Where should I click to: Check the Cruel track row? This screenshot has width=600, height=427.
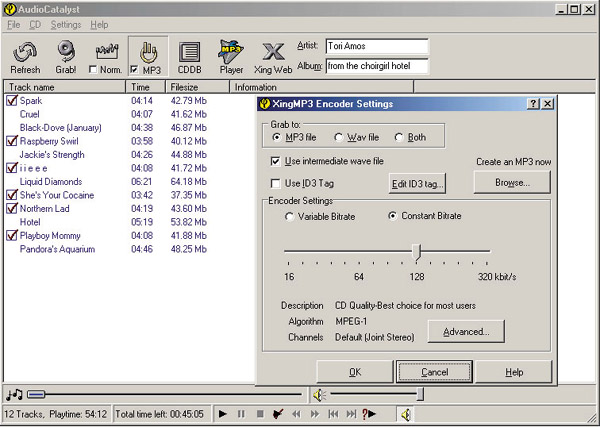[x=29, y=114]
